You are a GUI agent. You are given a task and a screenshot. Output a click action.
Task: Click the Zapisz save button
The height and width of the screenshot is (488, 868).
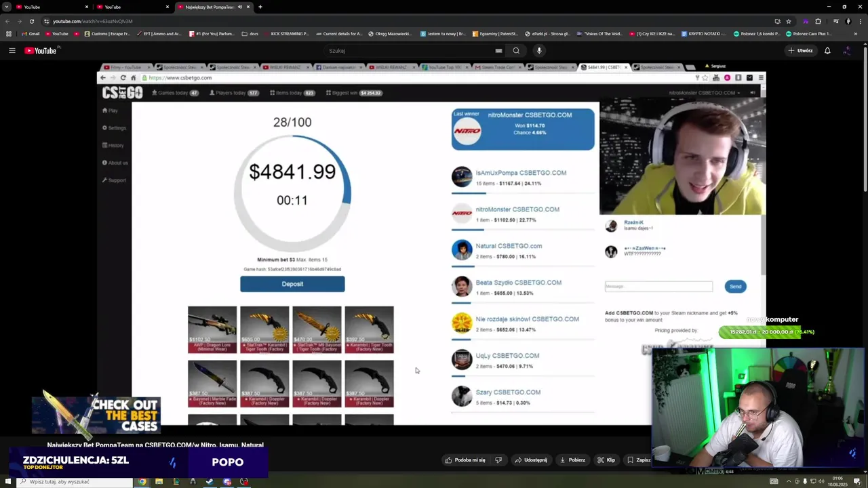tap(639, 460)
